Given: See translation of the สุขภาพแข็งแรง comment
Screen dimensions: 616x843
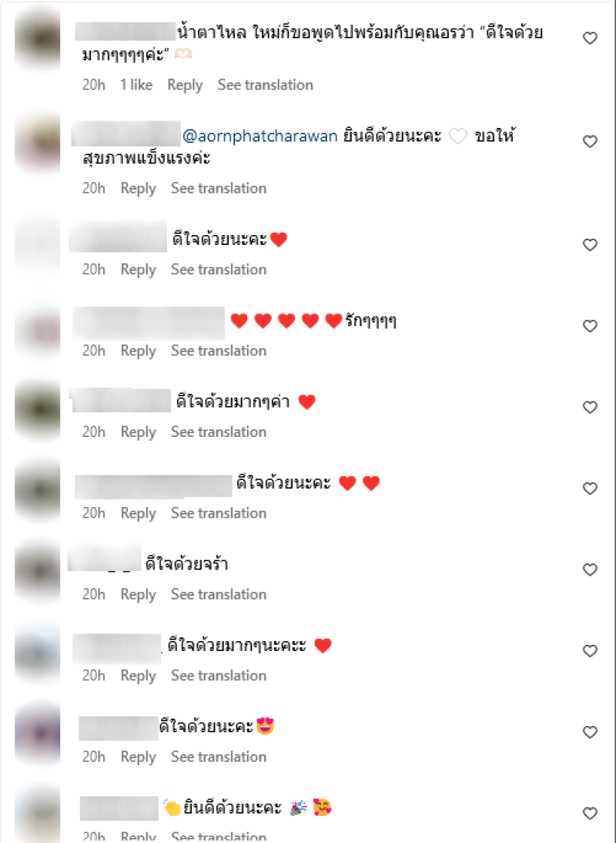Looking at the screenshot, I should [x=219, y=188].
